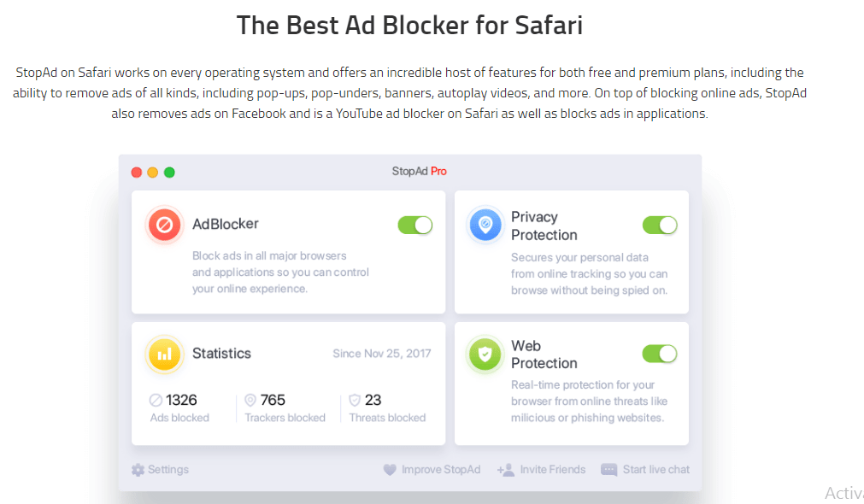Click the Threats blocked shield icon

pyautogui.click(x=355, y=400)
